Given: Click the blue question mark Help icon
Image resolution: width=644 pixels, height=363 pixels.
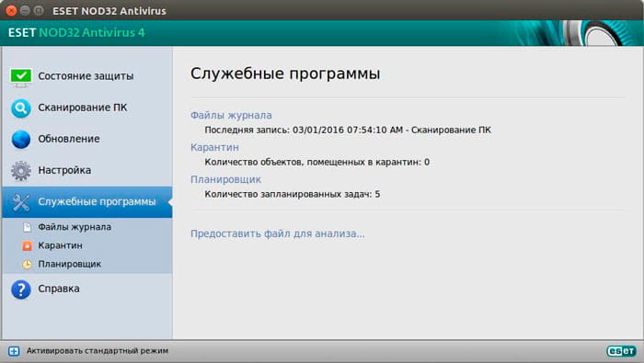Looking at the screenshot, I should (21, 289).
